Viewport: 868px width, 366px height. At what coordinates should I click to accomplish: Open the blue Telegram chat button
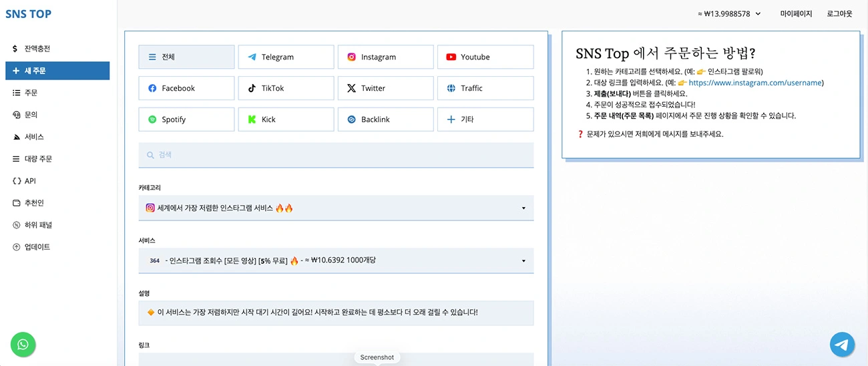[843, 345]
